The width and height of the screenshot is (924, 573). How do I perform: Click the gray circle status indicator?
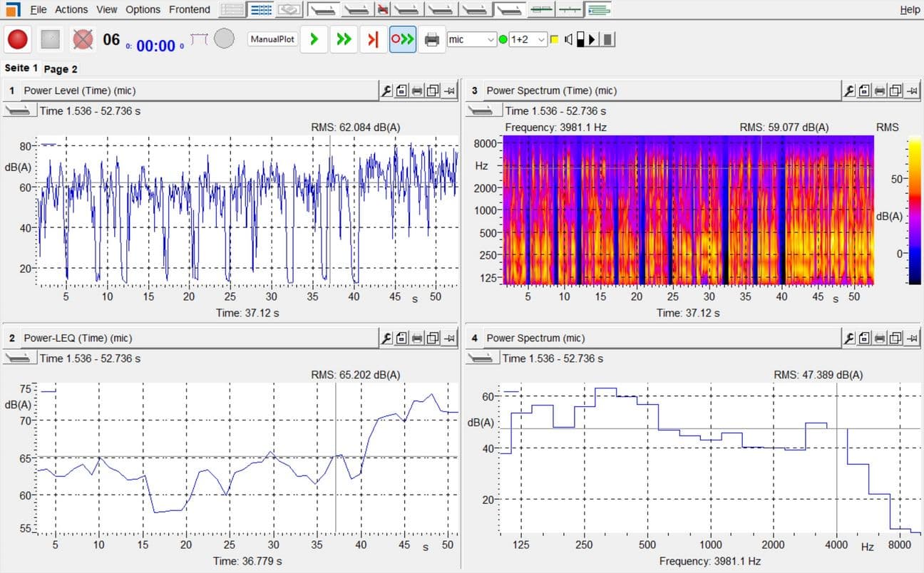point(224,38)
